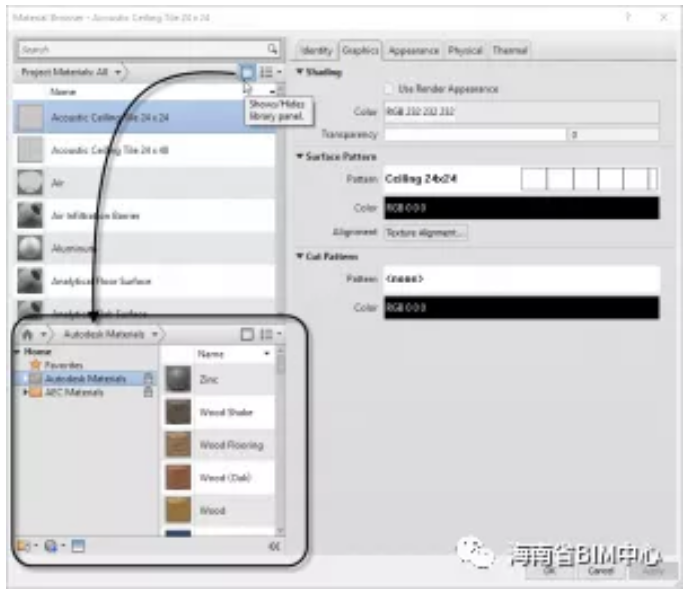690x595 pixels.
Task: Switch to the Graphics tab
Action: click(x=360, y=50)
